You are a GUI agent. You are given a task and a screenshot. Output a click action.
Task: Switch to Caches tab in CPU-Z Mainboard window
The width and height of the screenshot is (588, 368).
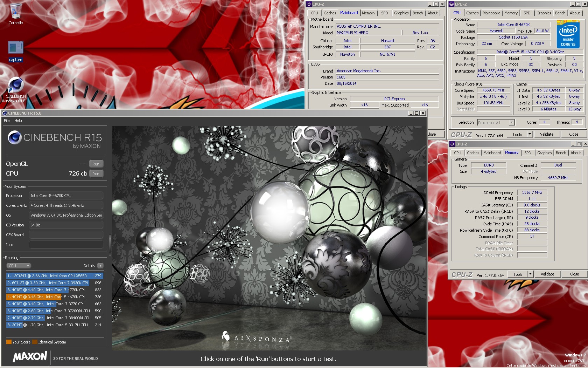(x=330, y=13)
